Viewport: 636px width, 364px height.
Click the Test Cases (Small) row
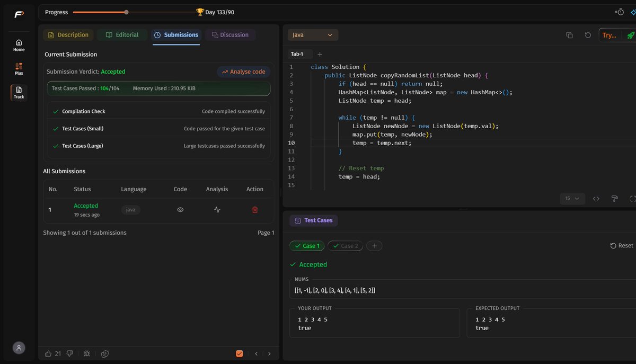159,129
